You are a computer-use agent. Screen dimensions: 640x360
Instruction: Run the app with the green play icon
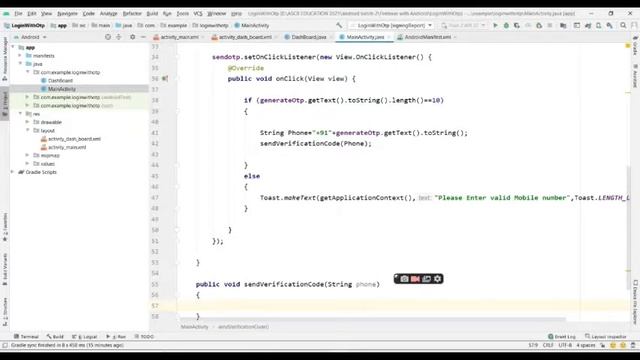tap(495, 25)
